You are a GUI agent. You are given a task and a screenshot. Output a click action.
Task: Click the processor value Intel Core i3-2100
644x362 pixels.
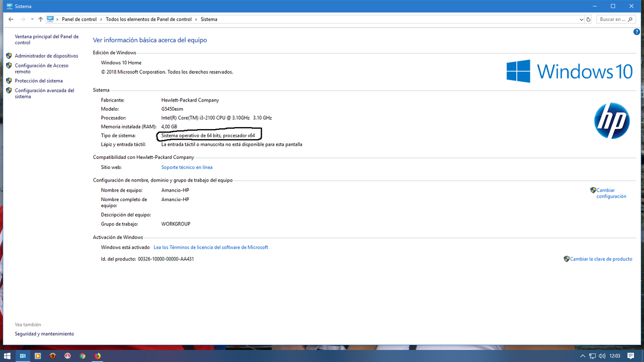click(x=216, y=118)
